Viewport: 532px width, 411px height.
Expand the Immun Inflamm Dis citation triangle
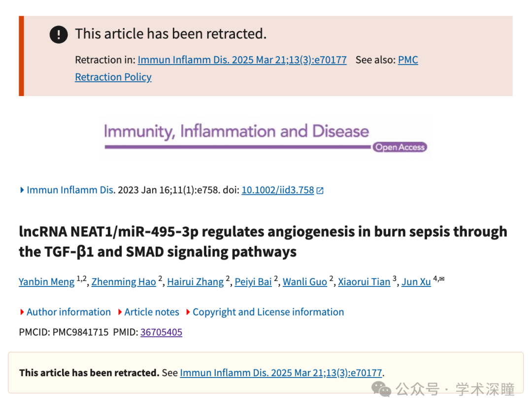22,190
